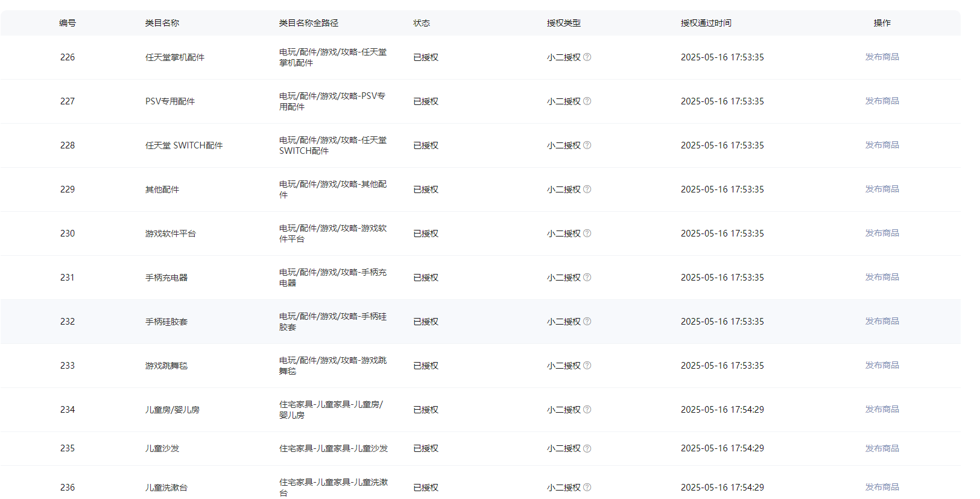Click question mark icon in row 232

click(587, 322)
